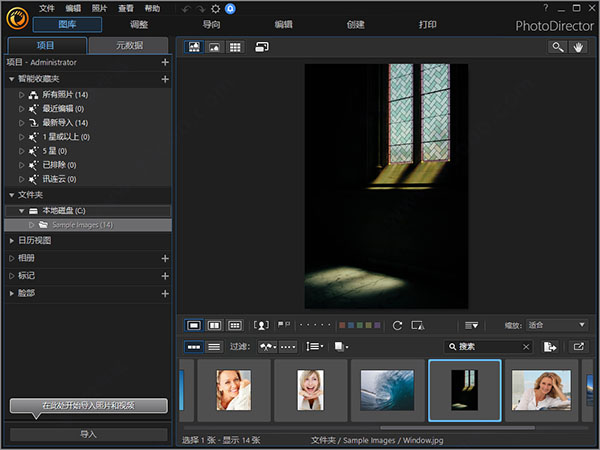This screenshot has height=450, width=600.
Task: Click the secondary display icon
Action: pos(262,47)
